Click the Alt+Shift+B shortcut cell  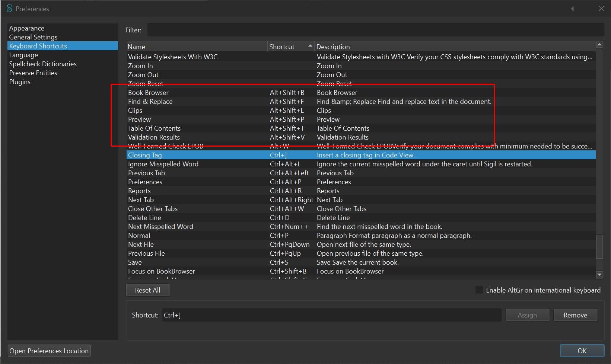coord(287,93)
